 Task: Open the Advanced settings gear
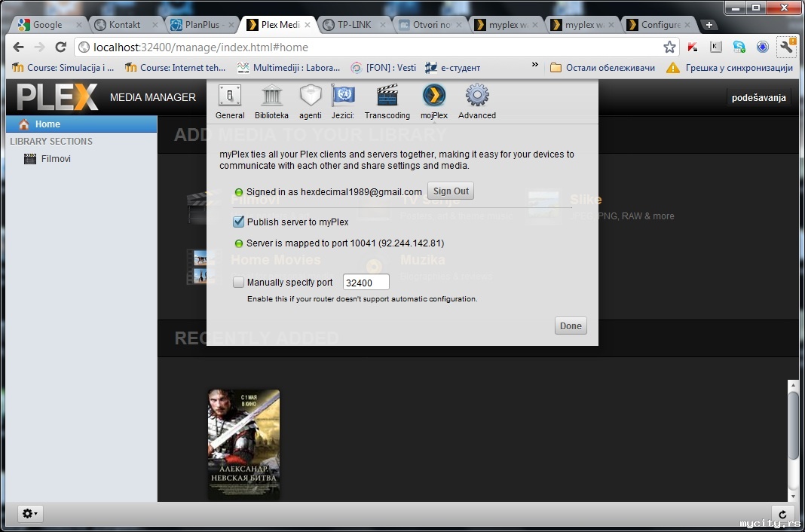[477, 102]
